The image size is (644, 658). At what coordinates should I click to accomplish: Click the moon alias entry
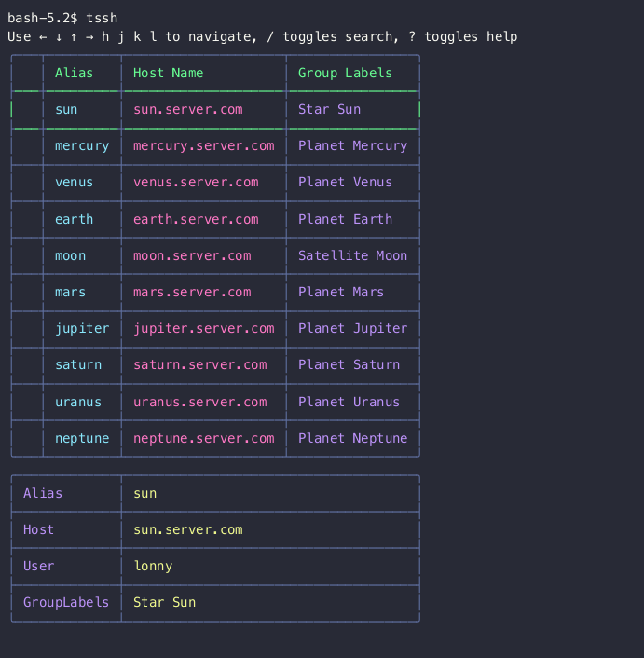pos(70,255)
